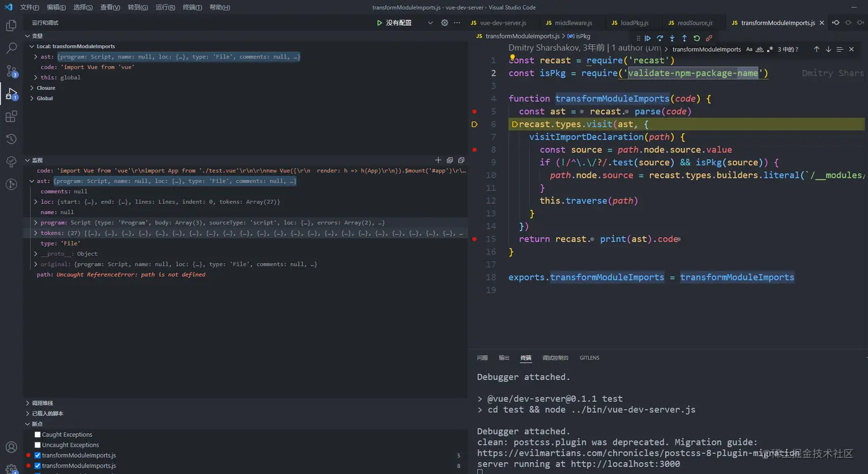Switch to vue-dev-server.js tab

coord(502,23)
